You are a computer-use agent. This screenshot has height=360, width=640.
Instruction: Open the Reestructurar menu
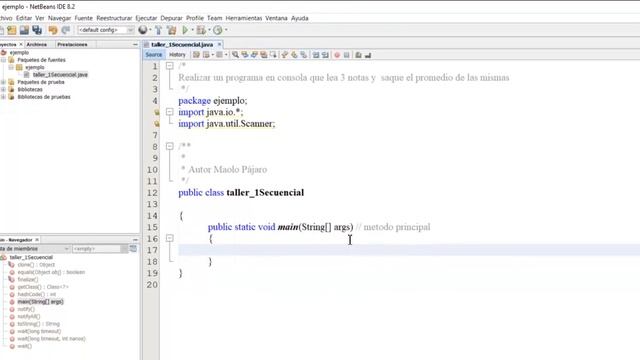pos(114,18)
